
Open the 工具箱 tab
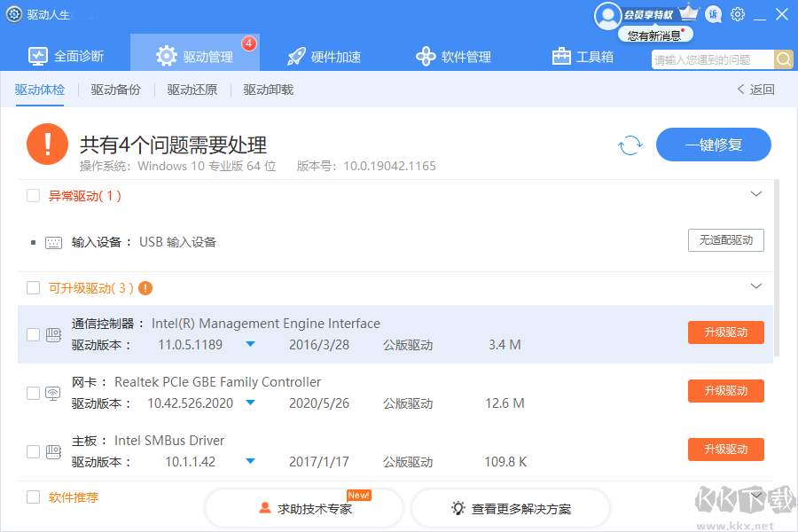(583, 57)
